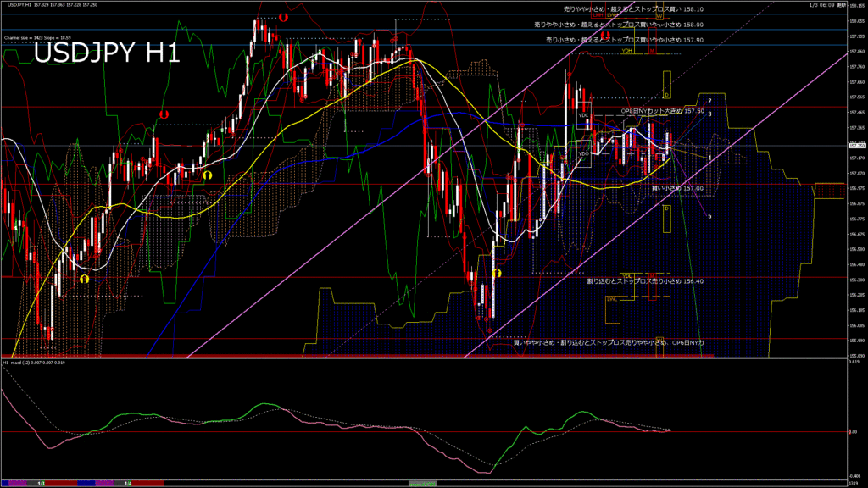Click the red arrow marker at chart top
868x488 pixels.
(283, 17)
